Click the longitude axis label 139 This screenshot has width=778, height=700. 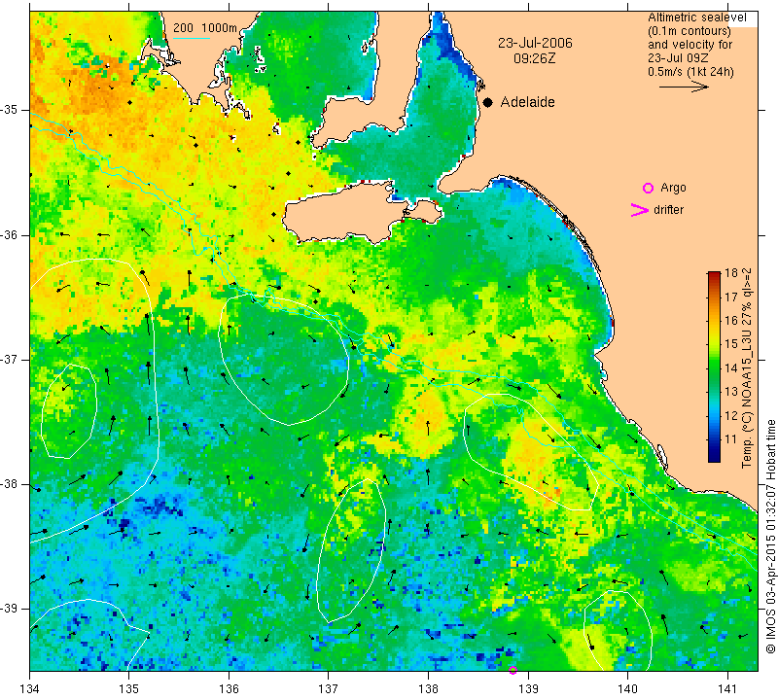click(x=528, y=688)
